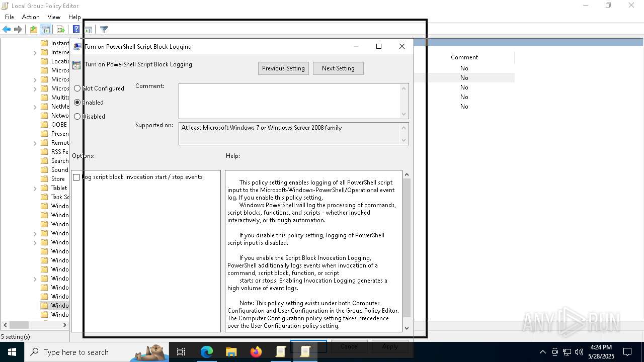The height and width of the screenshot is (362, 644).
Task: Click the policy setting icon beside dialog heading
Action: [x=76, y=65]
